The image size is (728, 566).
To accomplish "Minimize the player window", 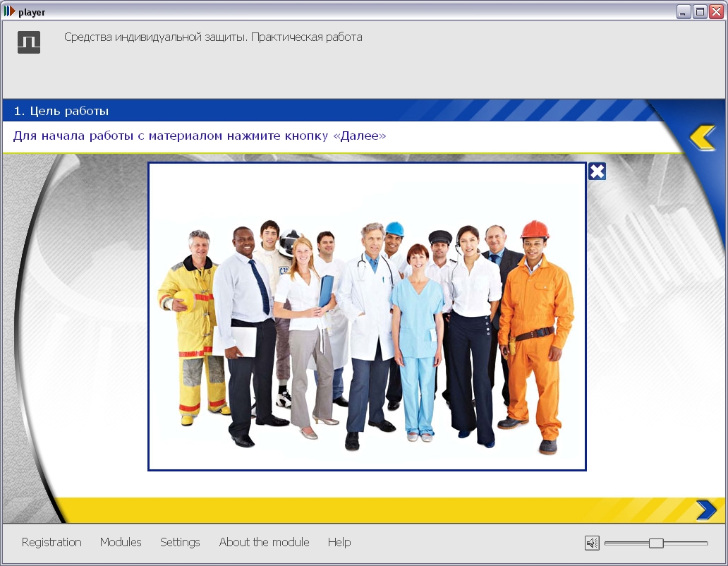I will [684, 12].
